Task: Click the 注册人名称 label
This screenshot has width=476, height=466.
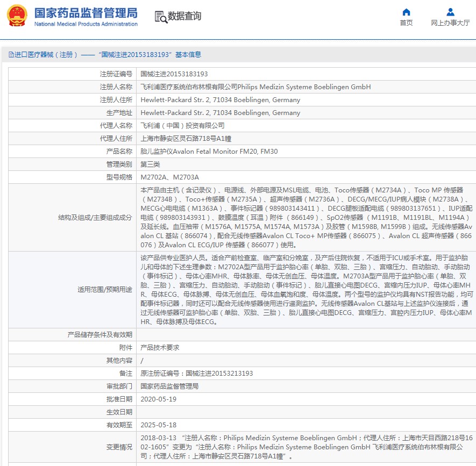Action: pyautogui.click(x=116, y=87)
